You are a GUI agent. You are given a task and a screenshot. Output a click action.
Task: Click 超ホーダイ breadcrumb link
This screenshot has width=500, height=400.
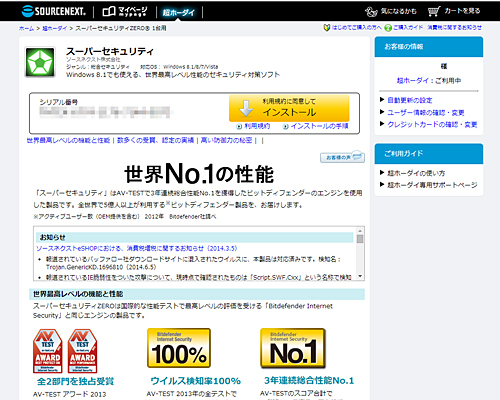pos(55,28)
